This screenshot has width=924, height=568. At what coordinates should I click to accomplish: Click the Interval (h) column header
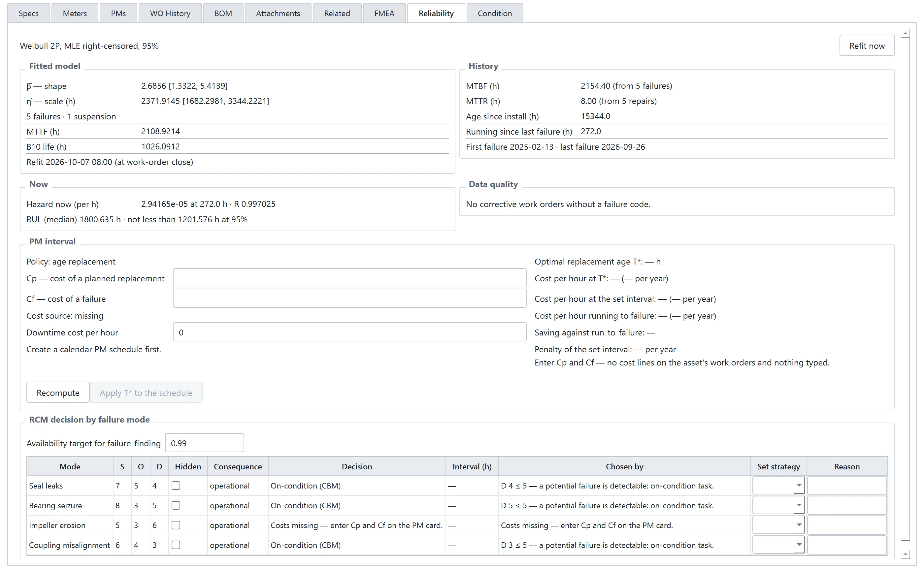point(472,466)
